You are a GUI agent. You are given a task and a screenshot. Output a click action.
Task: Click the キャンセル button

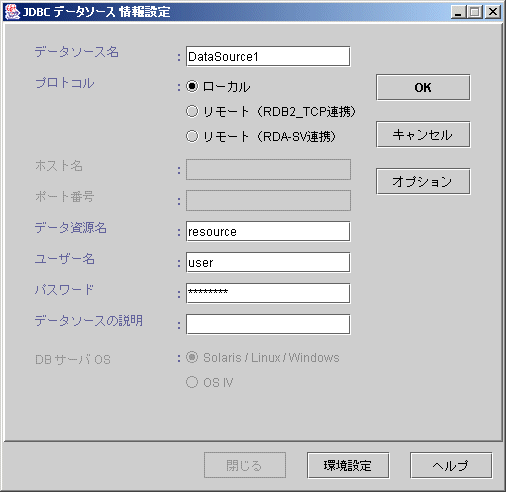[423, 134]
